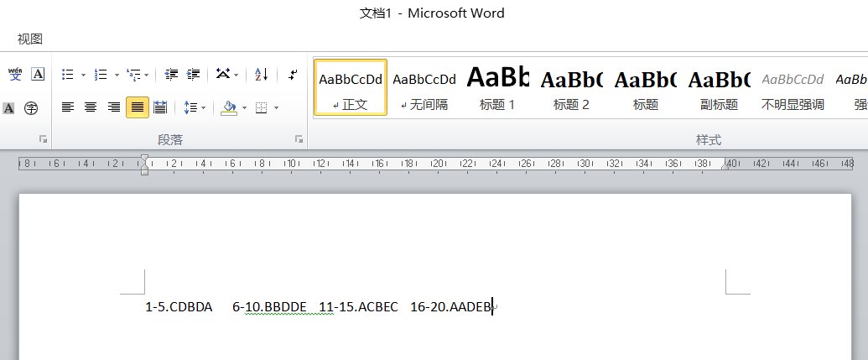The height and width of the screenshot is (360, 868).
Task: Align text left
Action: (x=68, y=107)
